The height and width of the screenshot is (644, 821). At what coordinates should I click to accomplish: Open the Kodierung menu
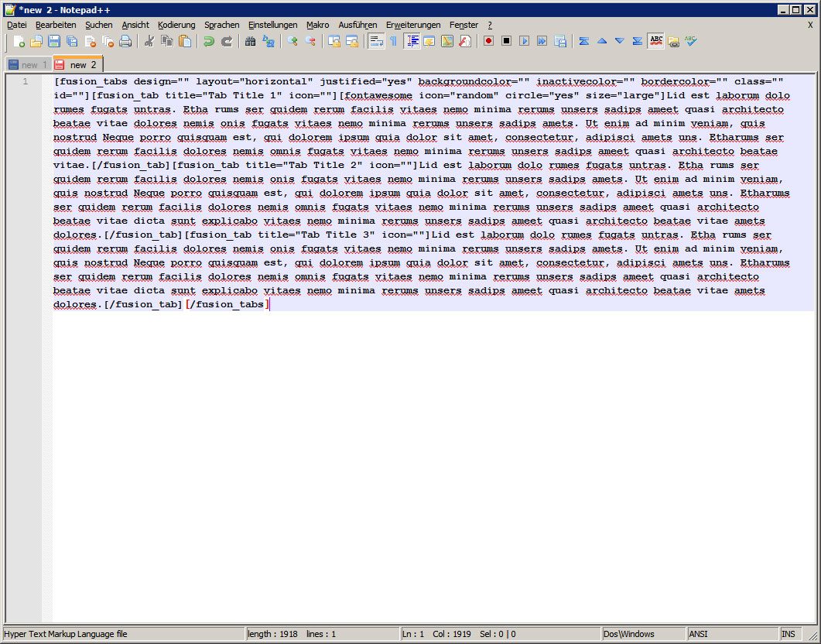click(x=176, y=25)
